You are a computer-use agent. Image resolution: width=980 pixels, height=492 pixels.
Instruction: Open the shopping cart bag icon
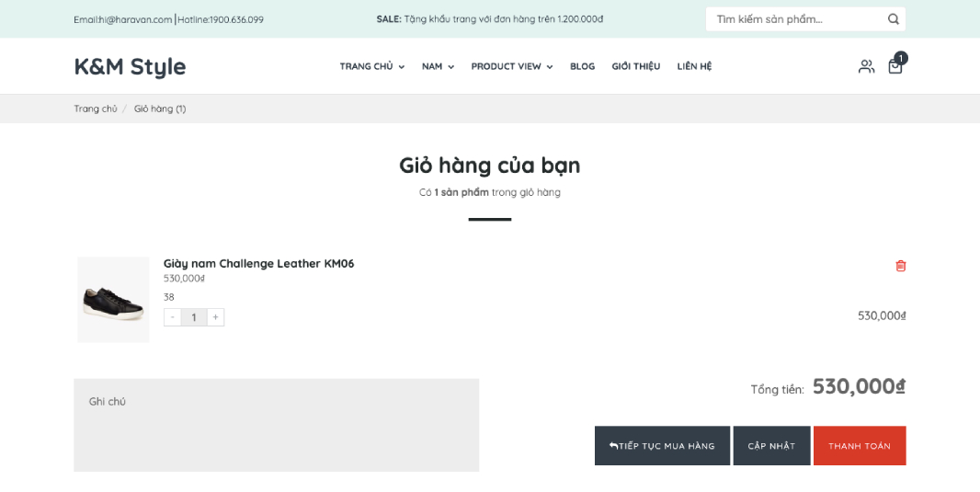[x=895, y=67]
